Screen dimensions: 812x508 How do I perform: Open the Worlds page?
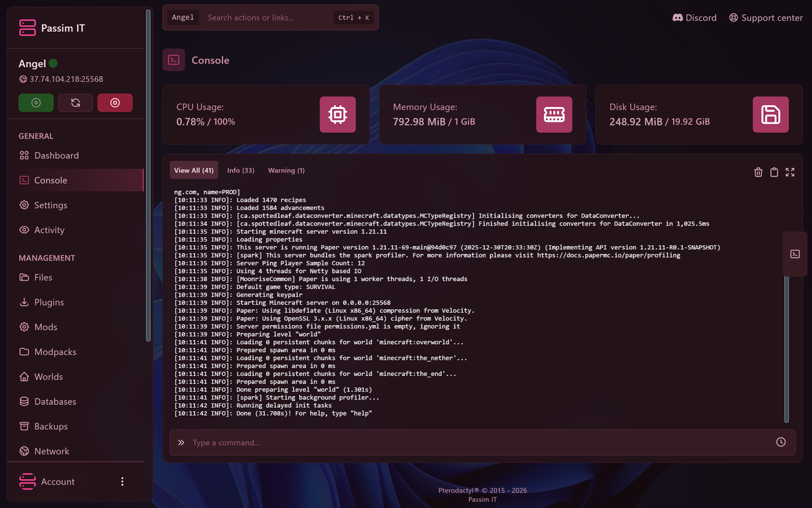pyautogui.click(x=75, y=377)
